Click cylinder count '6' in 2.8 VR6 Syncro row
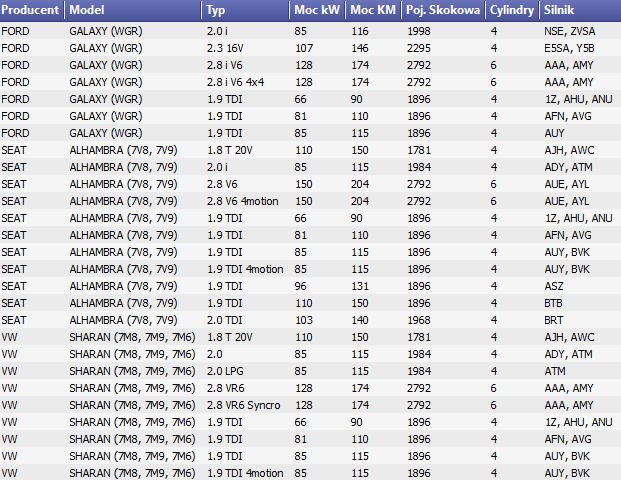This screenshot has width=621, height=480. (x=493, y=406)
